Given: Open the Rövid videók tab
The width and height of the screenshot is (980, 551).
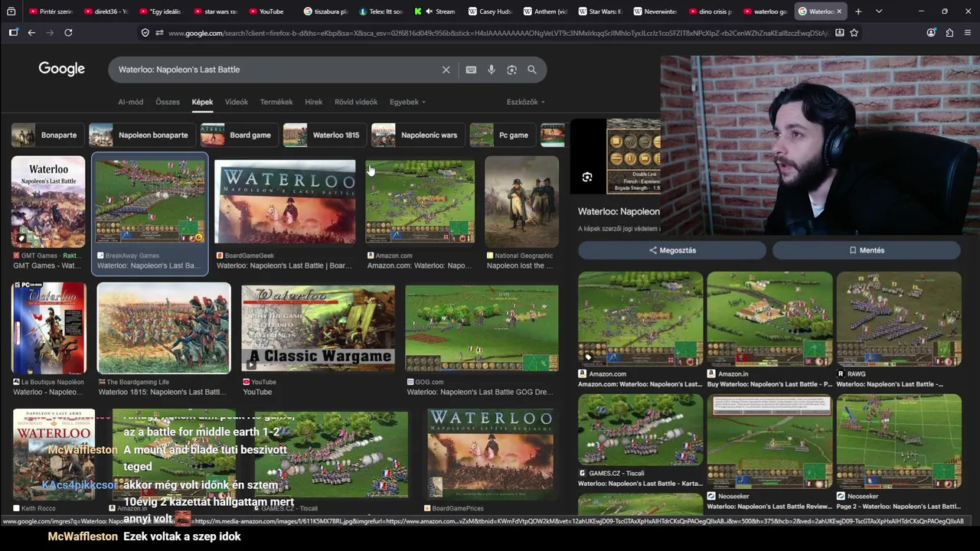Looking at the screenshot, I should pyautogui.click(x=356, y=102).
